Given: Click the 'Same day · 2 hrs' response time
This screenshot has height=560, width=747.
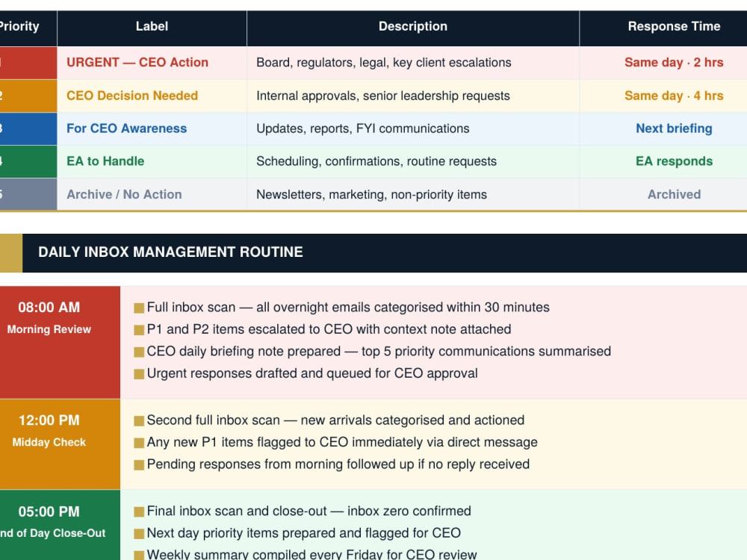Looking at the screenshot, I should click(674, 63).
